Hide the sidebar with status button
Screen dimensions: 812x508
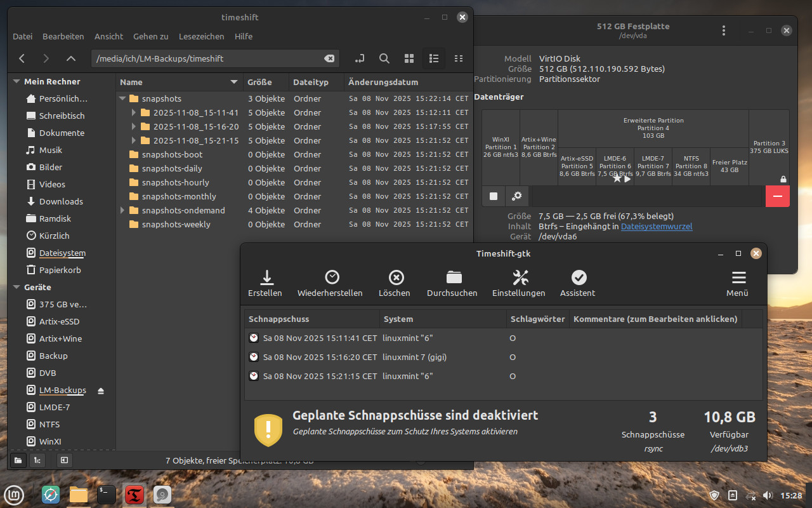point(63,460)
